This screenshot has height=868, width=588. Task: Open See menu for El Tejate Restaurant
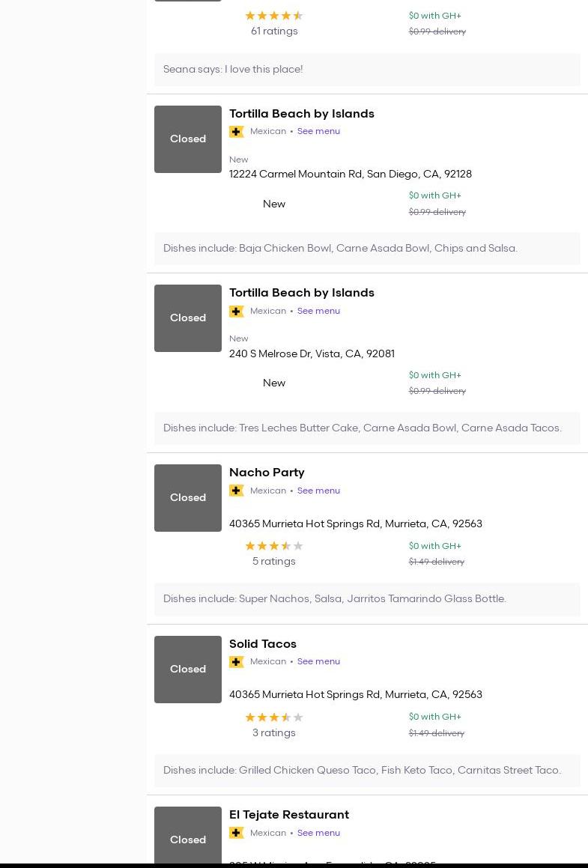point(318,833)
